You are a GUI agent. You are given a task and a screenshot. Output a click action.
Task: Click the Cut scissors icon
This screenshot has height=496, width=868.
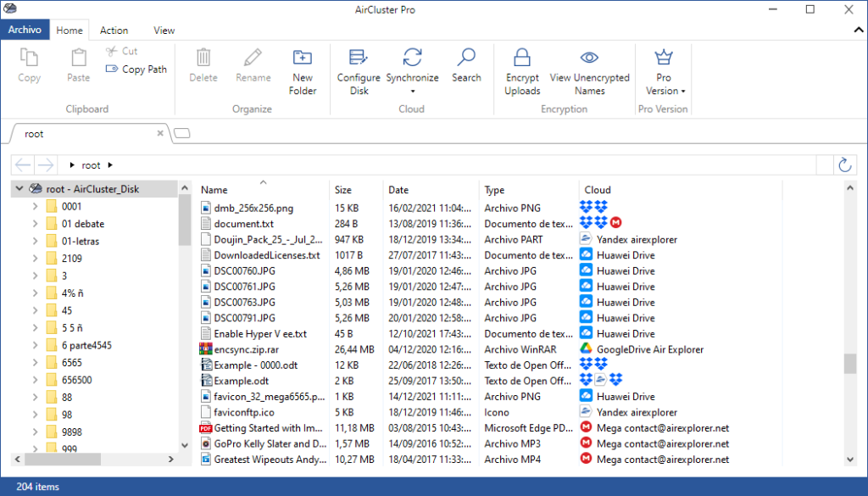(x=112, y=51)
